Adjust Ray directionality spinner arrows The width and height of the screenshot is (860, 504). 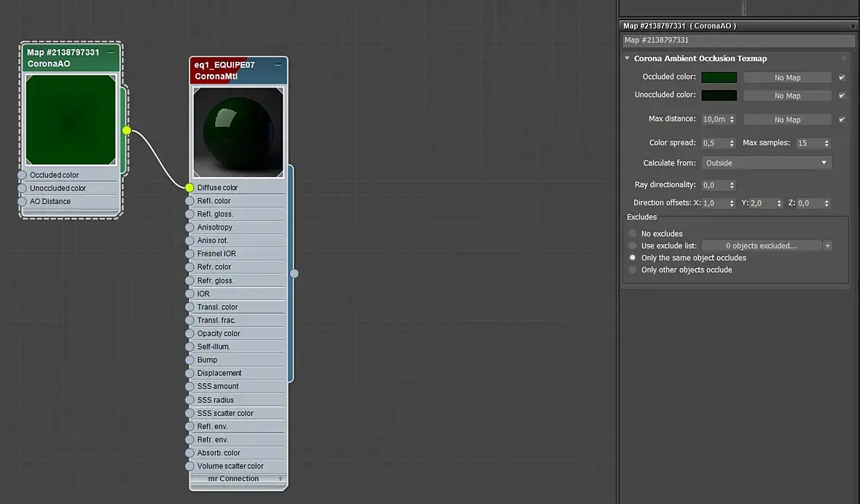coord(732,185)
